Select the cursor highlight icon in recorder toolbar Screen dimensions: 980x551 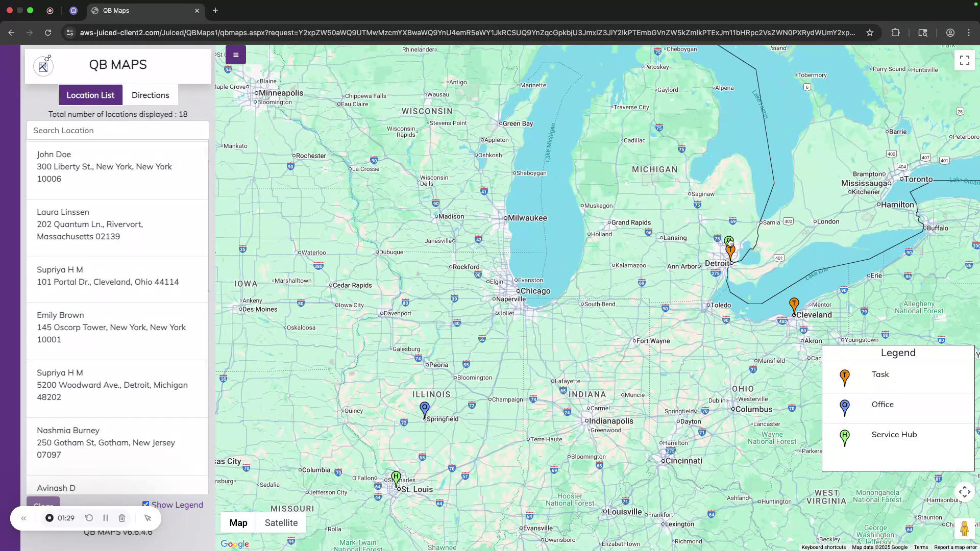148,518
